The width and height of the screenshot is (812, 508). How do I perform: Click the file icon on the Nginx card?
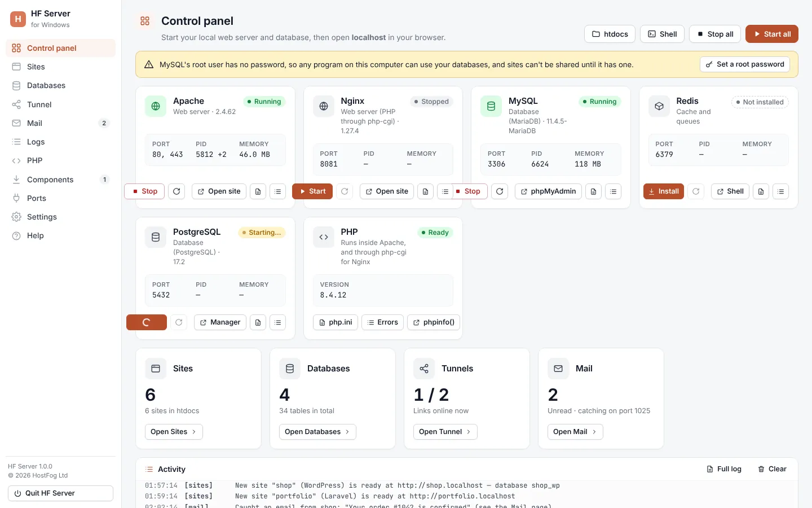[425, 191]
